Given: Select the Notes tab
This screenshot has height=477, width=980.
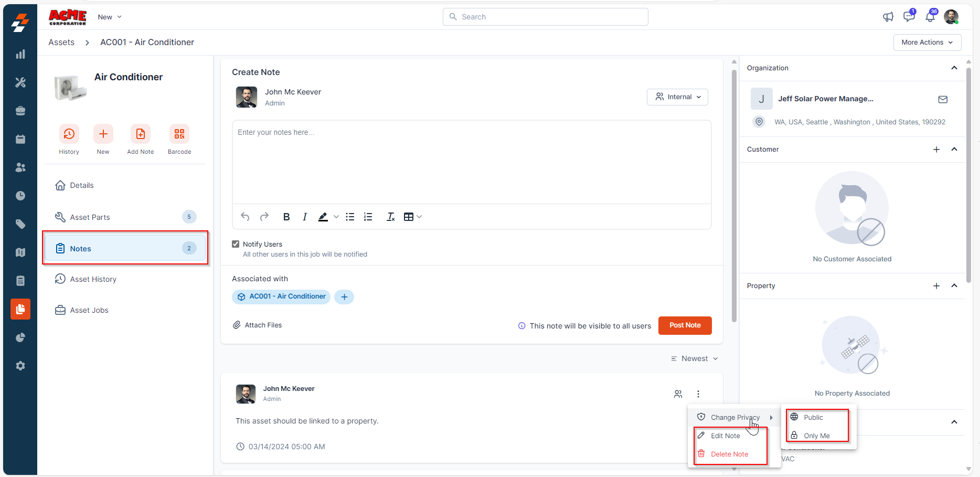Looking at the screenshot, I should [x=125, y=248].
